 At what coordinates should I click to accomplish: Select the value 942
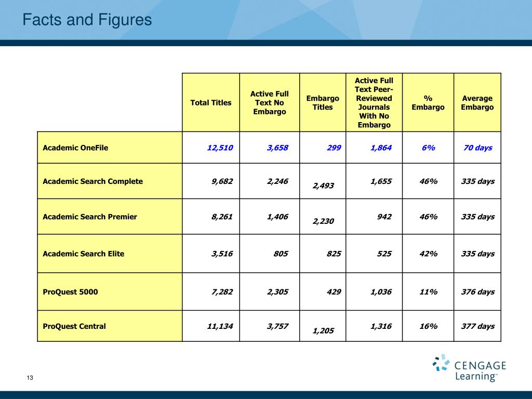coord(384,217)
